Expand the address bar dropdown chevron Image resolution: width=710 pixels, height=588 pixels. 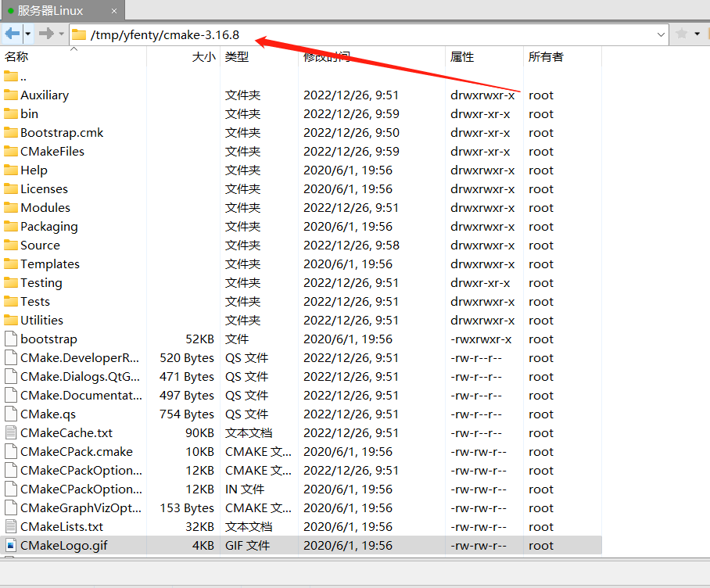click(x=659, y=34)
